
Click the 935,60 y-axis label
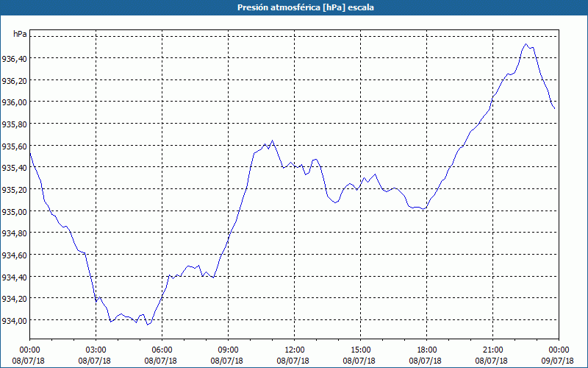14,146
